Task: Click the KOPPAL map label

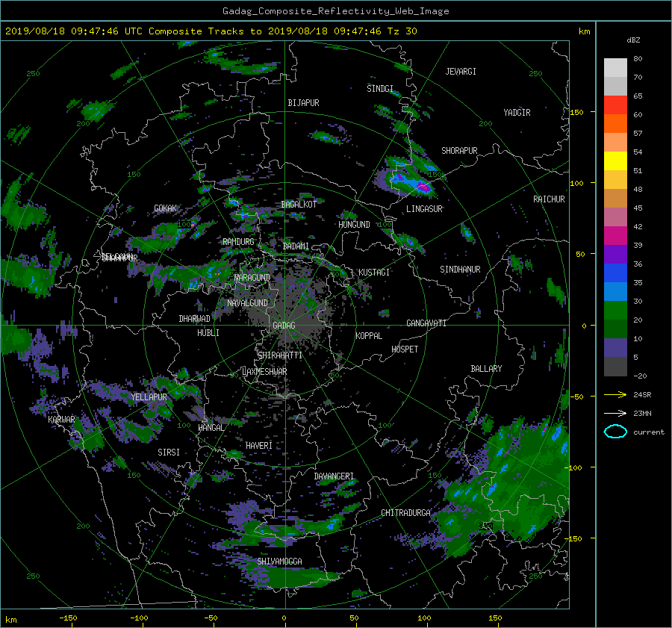Action: 369,336
